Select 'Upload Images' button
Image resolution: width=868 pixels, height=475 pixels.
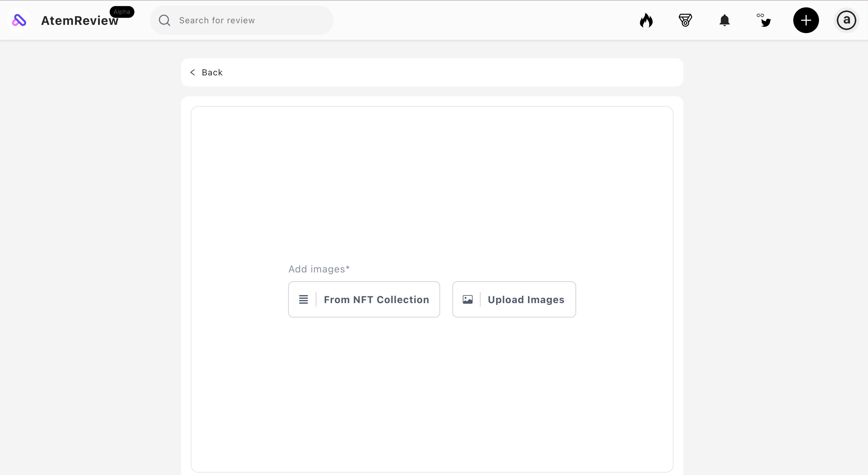[x=526, y=299]
